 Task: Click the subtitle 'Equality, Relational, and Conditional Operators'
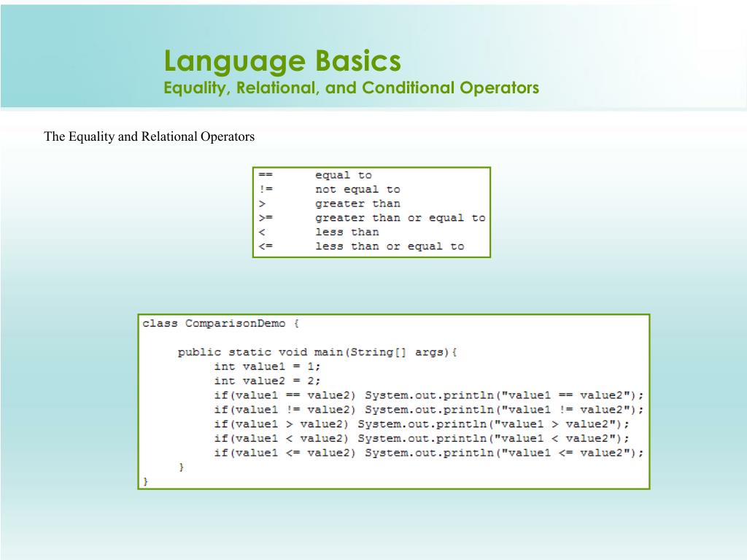352,88
